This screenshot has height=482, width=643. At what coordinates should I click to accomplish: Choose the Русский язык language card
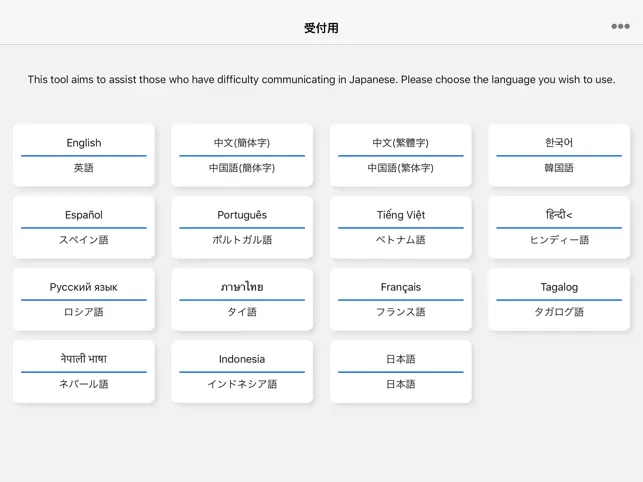(x=84, y=299)
